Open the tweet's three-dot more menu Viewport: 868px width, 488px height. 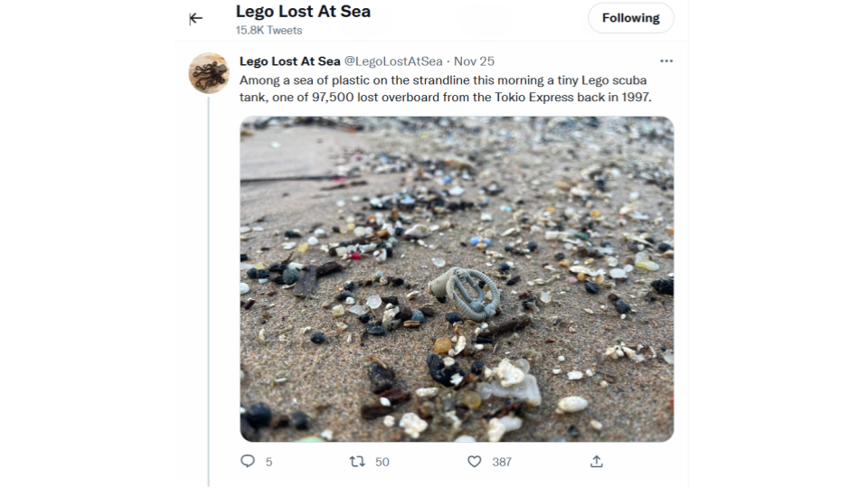666,61
